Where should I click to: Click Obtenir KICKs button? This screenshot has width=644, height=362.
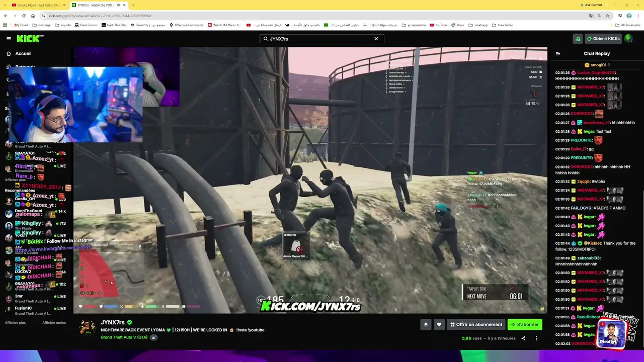[x=602, y=39]
